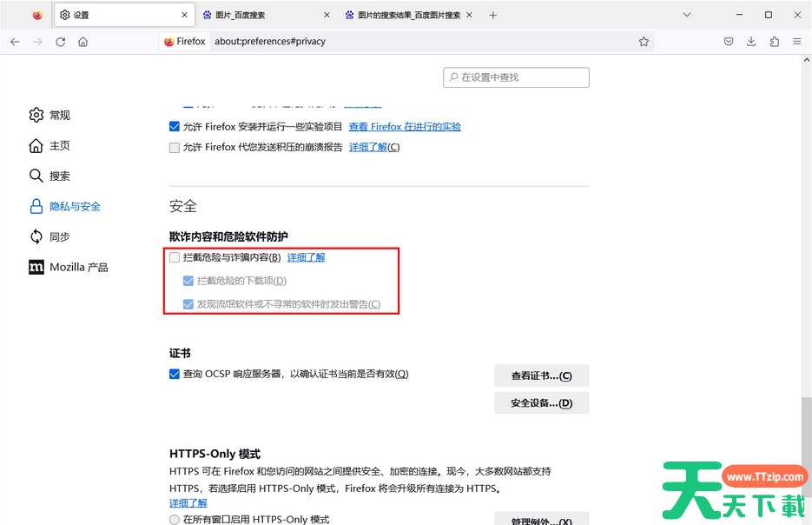
Task: Open the Firefox hamburger application menu
Action: (797, 42)
